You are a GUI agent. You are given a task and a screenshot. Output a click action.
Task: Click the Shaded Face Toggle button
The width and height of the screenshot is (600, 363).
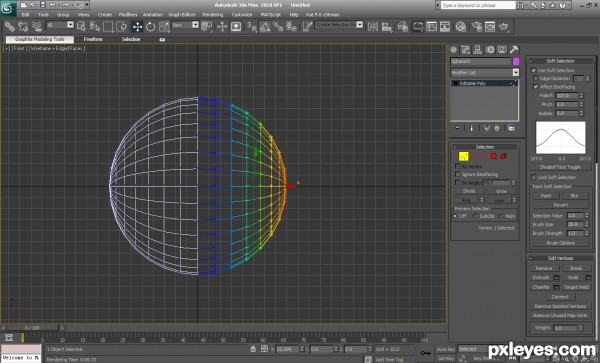coord(560,167)
